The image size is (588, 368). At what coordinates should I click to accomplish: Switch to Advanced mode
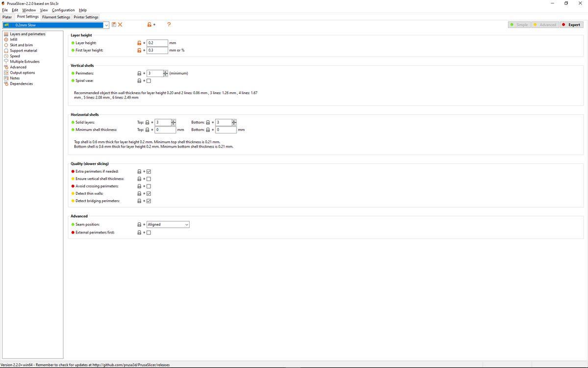pyautogui.click(x=545, y=25)
